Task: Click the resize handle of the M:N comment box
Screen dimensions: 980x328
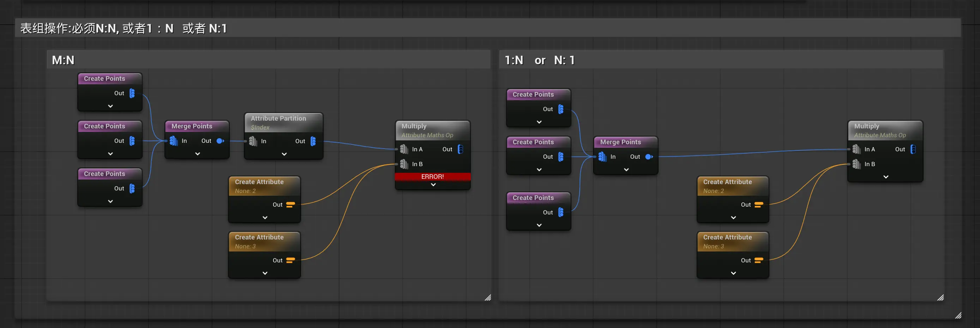Action: (487, 297)
